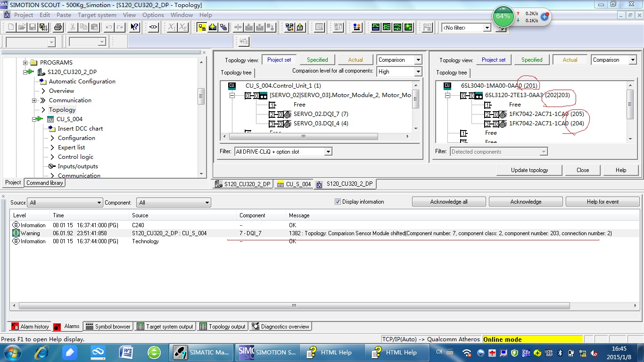644x362 pixels.
Task: Open Internet Explorer from the taskbar
Action: pos(41,352)
